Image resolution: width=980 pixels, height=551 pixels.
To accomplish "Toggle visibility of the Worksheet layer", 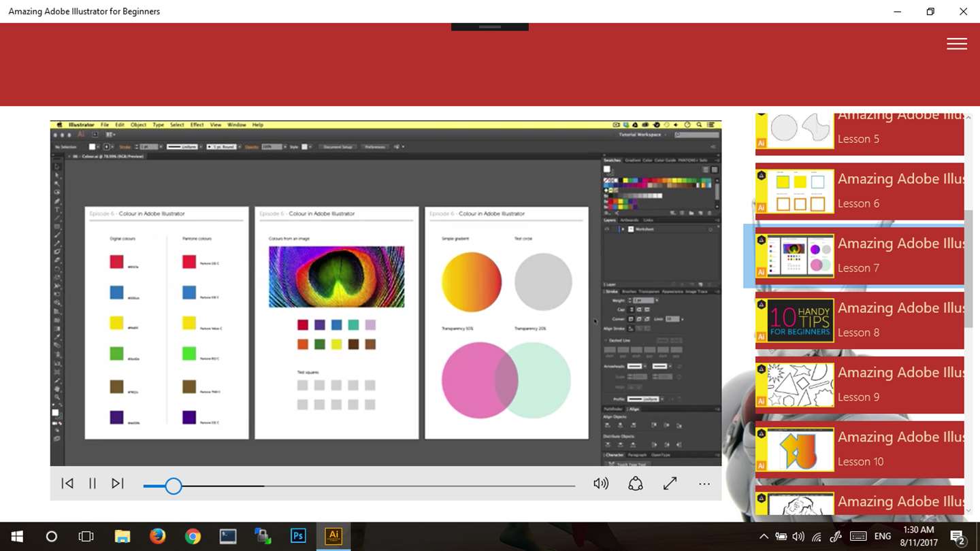I will point(607,229).
